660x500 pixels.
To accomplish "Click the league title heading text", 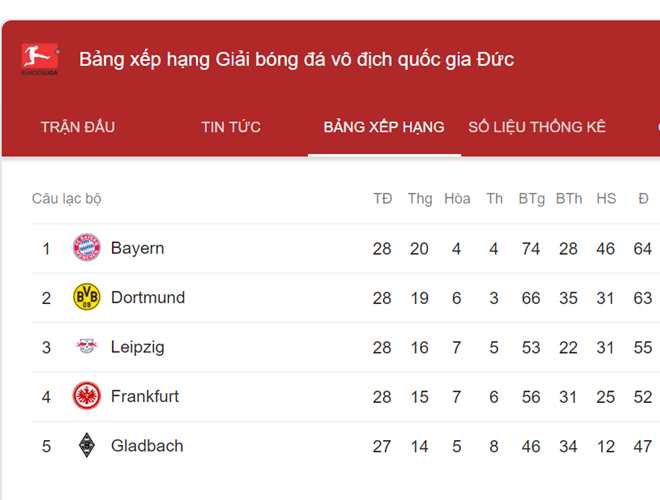I will 296,60.
